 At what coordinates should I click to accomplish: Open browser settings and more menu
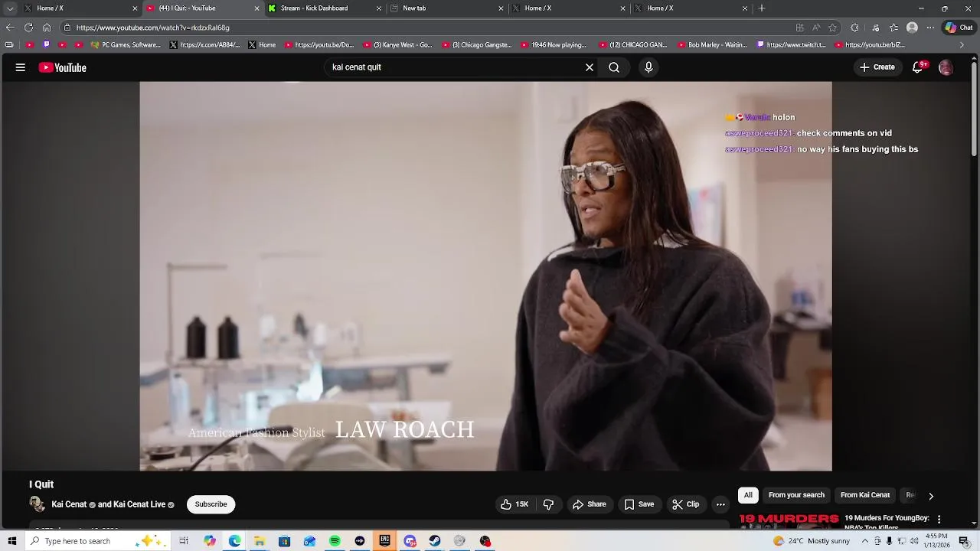point(930,28)
